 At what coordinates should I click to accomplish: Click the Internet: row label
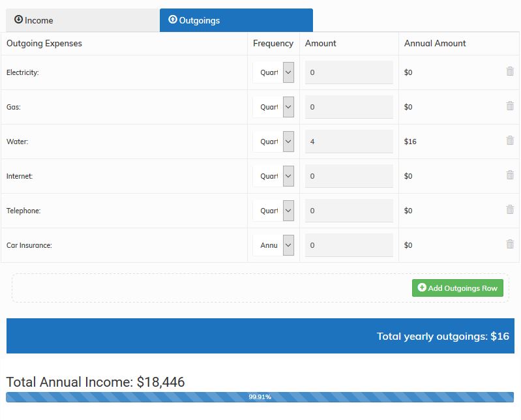coord(20,176)
